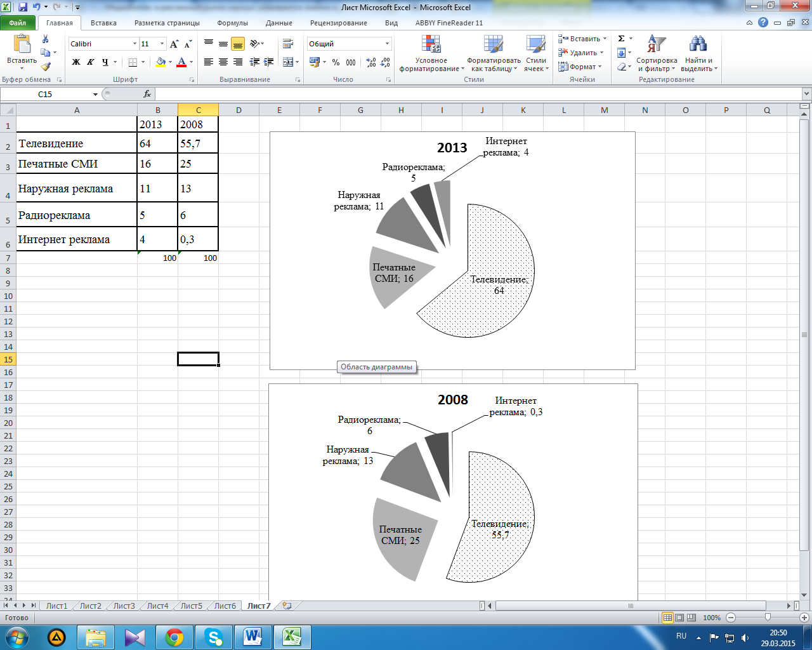Switch to Page Layout view
This screenshot has height=650, width=812.
click(679, 618)
